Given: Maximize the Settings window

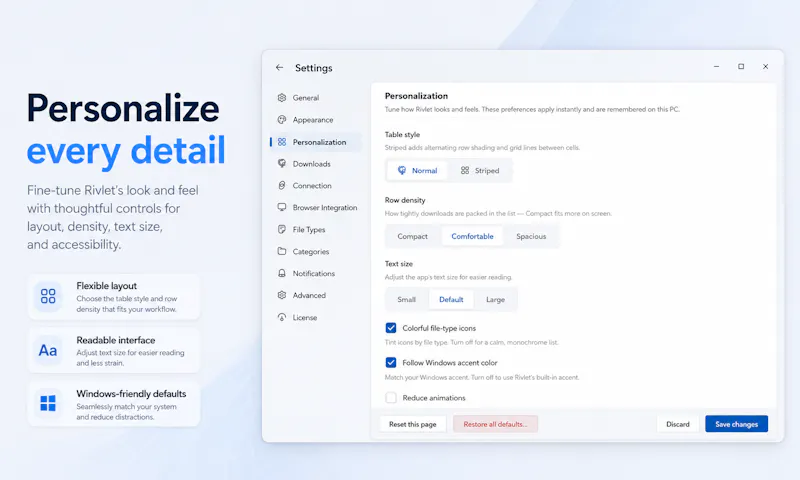Looking at the screenshot, I should coord(741,66).
